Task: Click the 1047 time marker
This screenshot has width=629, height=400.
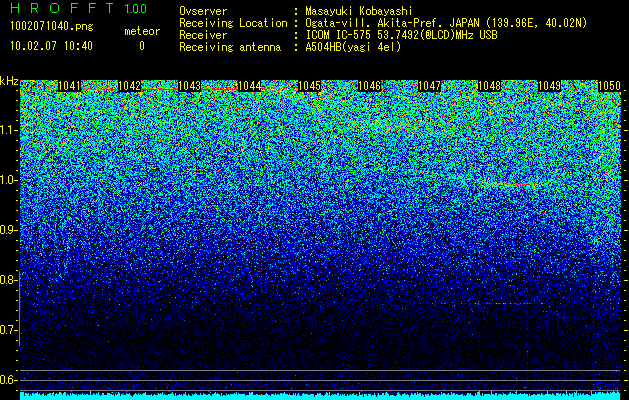Action: (430, 86)
